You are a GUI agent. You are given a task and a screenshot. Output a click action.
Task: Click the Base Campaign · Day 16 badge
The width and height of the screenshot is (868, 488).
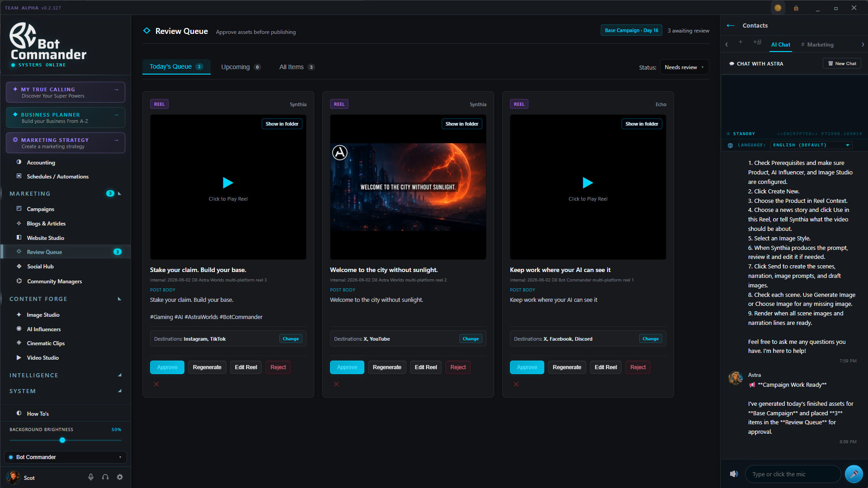(x=632, y=30)
